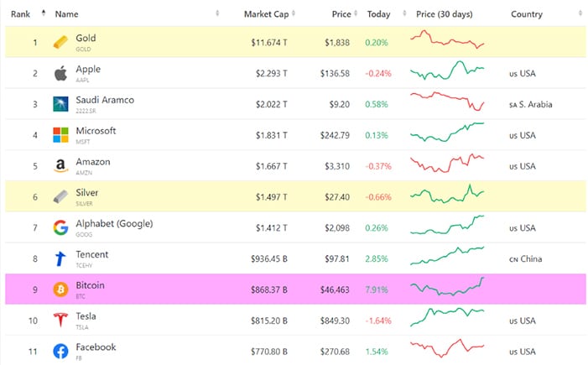This screenshot has width=588, height=365.
Task: Open the Silver asset link
Action: pyautogui.click(x=87, y=192)
